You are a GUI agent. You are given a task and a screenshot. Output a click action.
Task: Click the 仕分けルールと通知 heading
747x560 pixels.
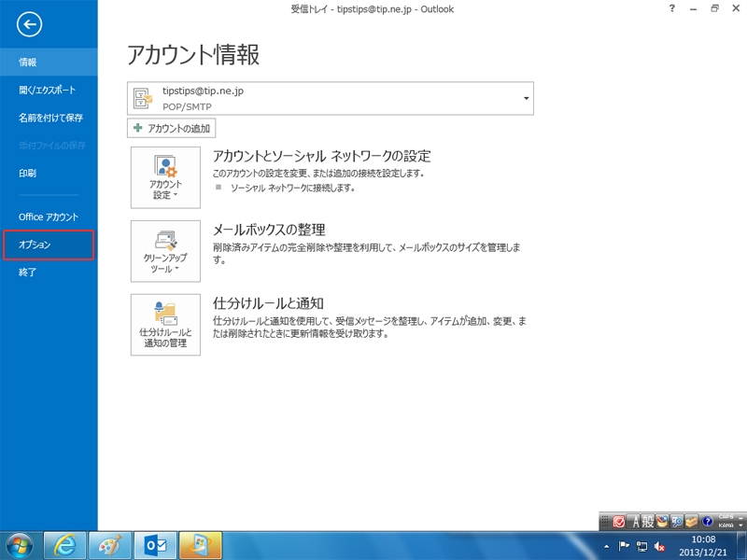[268, 303]
